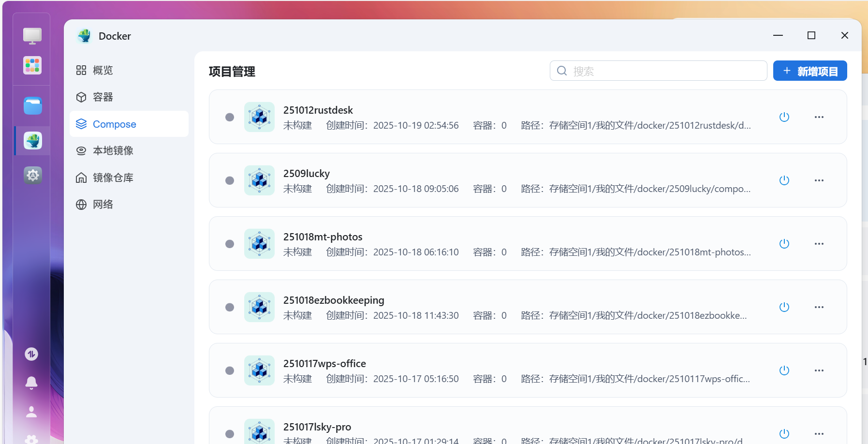Click the project name 251018mt-photos
The height and width of the screenshot is (444, 868).
pyautogui.click(x=323, y=237)
